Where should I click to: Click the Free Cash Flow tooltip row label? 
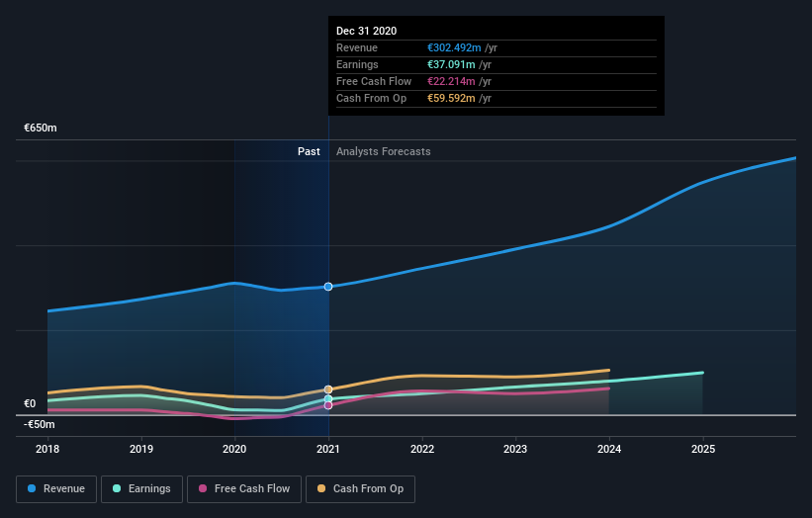click(374, 81)
